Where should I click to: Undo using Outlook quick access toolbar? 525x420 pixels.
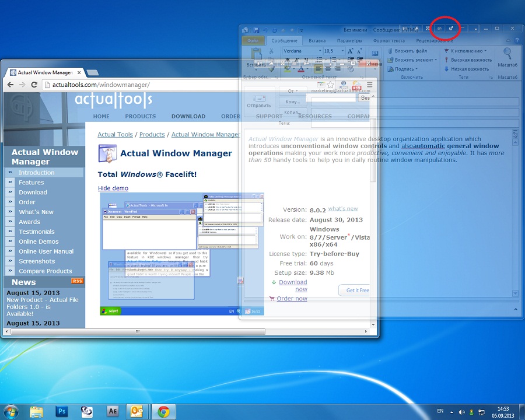pos(265,30)
